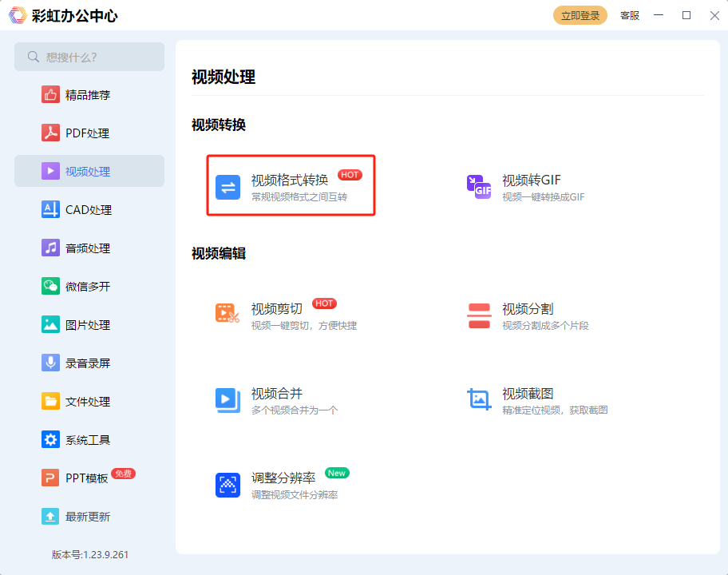Click the 文件处理 yellow folder icon
The width and height of the screenshot is (728, 575).
(50, 401)
